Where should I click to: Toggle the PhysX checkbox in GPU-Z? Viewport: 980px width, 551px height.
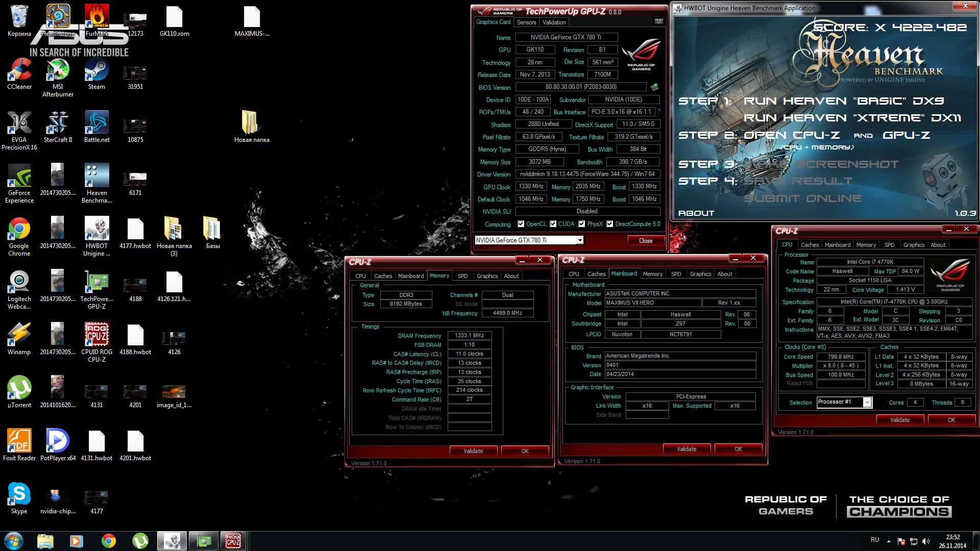(582, 224)
